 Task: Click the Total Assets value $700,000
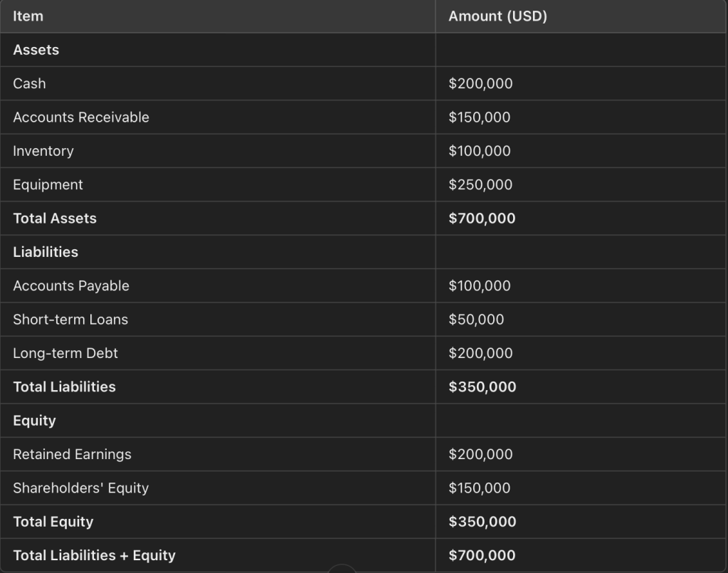tap(482, 219)
